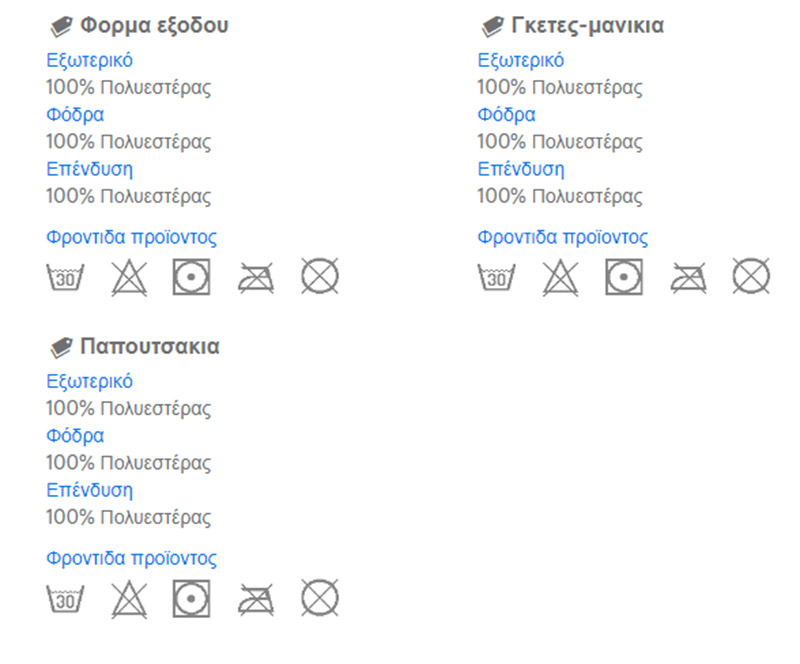Click the do-not-dry-clean circle under Φορμα εξοδου
This screenshot has height=664, width=800.
coord(319,276)
